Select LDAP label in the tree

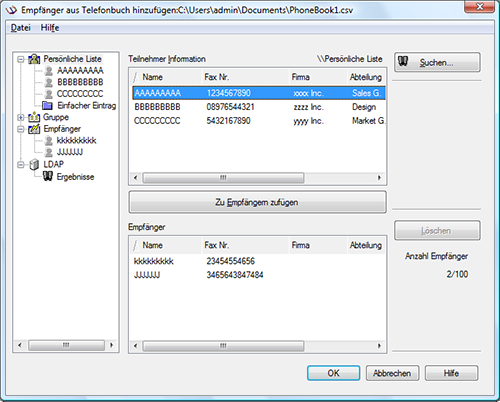pyautogui.click(x=53, y=164)
